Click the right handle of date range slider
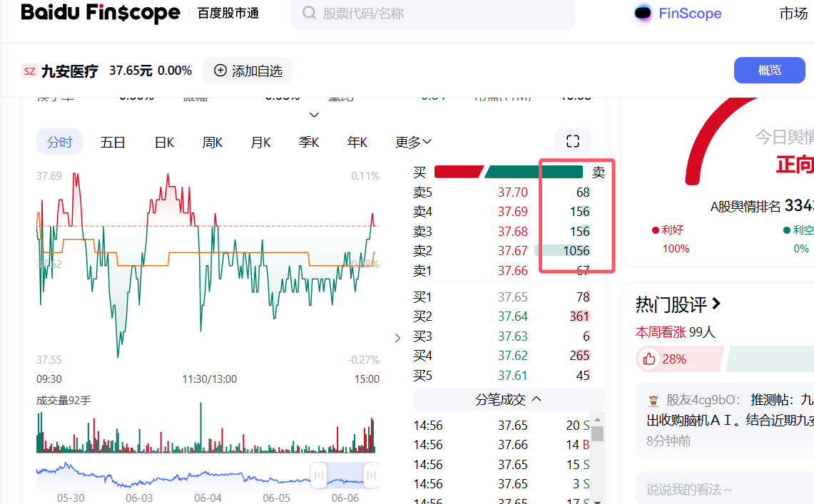 371,475
